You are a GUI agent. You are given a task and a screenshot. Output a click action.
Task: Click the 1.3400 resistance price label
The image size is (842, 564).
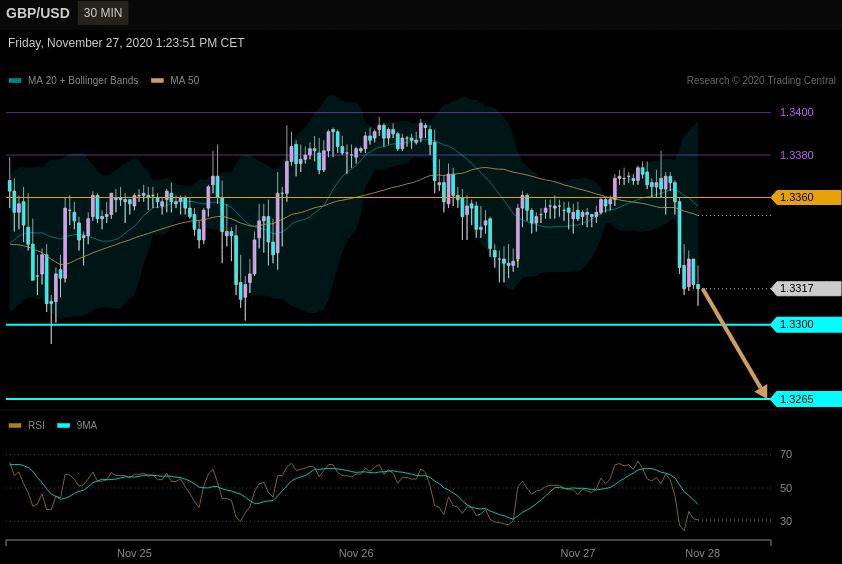pos(796,112)
